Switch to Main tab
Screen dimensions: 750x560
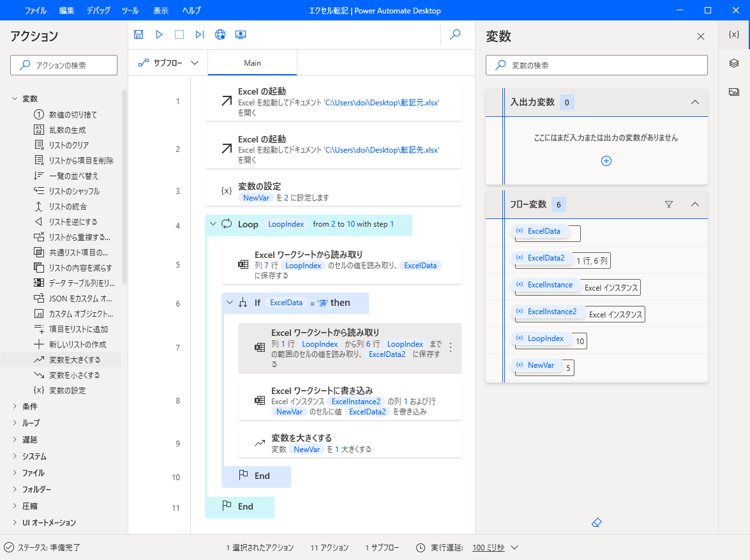(253, 63)
